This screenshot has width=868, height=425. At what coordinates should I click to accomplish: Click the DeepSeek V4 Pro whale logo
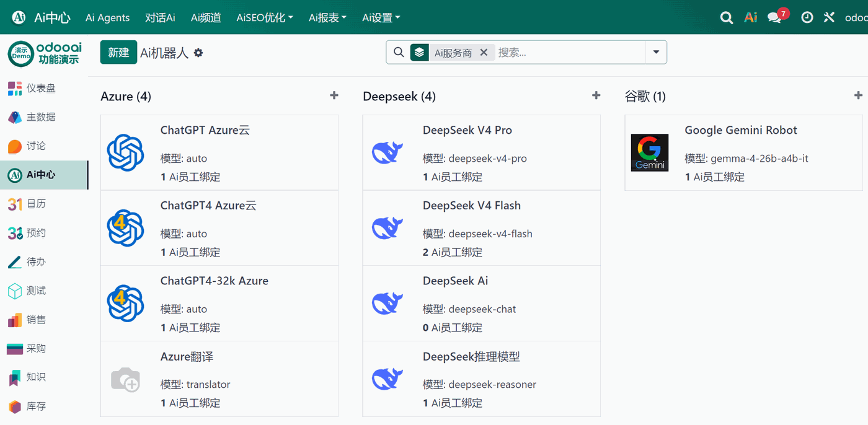387,152
